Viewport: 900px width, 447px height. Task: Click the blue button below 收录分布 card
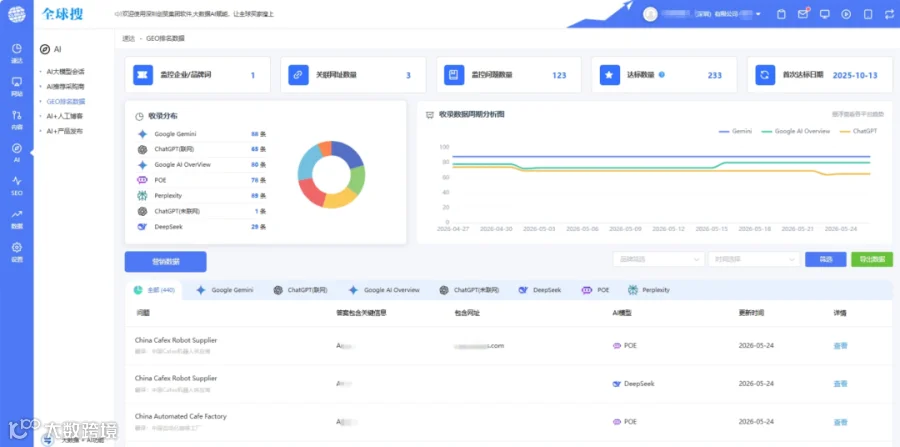165,262
